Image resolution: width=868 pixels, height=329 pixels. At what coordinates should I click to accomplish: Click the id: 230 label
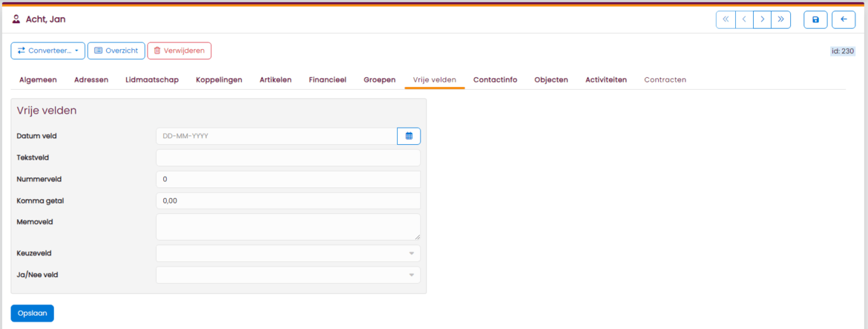coord(843,51)
